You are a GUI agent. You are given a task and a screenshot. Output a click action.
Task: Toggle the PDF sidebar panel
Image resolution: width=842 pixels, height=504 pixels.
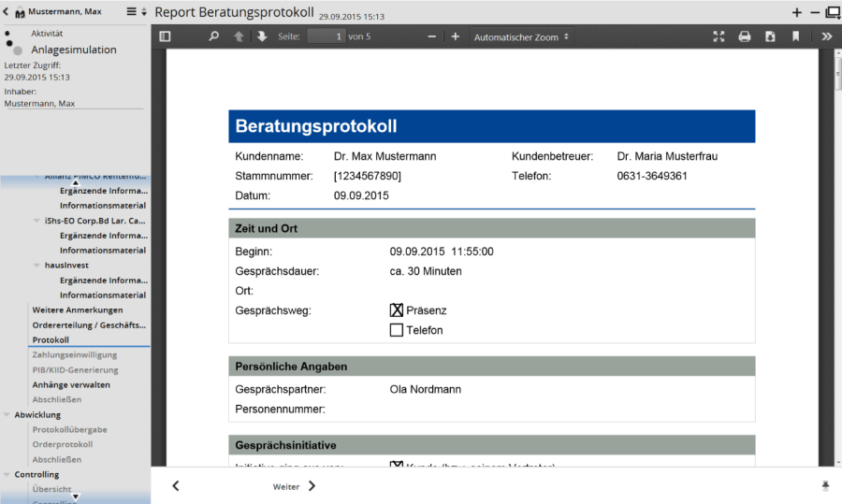(x=166, y=37)
